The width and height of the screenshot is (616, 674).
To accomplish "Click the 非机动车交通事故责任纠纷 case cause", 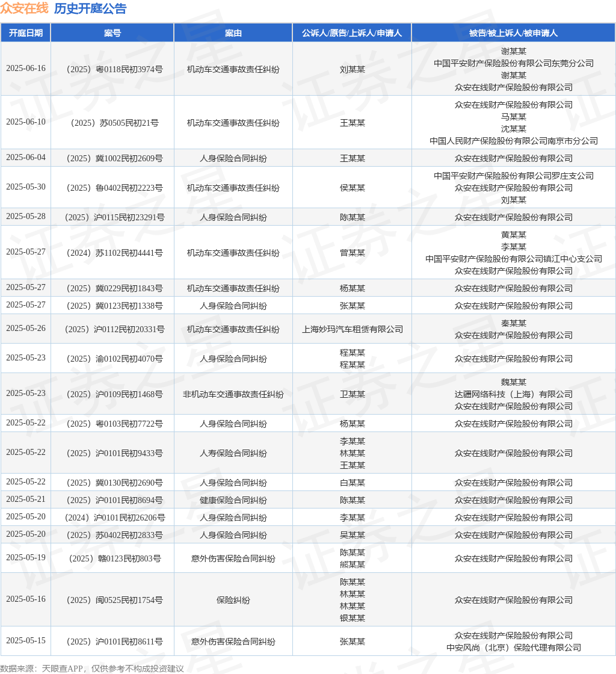I will pos(233,394).
